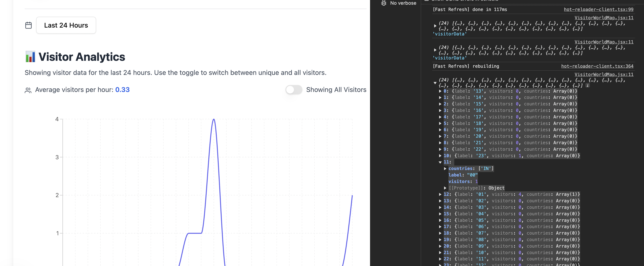Expand item 12 with label '01'
The width and height of the screenshot is (644, 266).
coord(440,194)
